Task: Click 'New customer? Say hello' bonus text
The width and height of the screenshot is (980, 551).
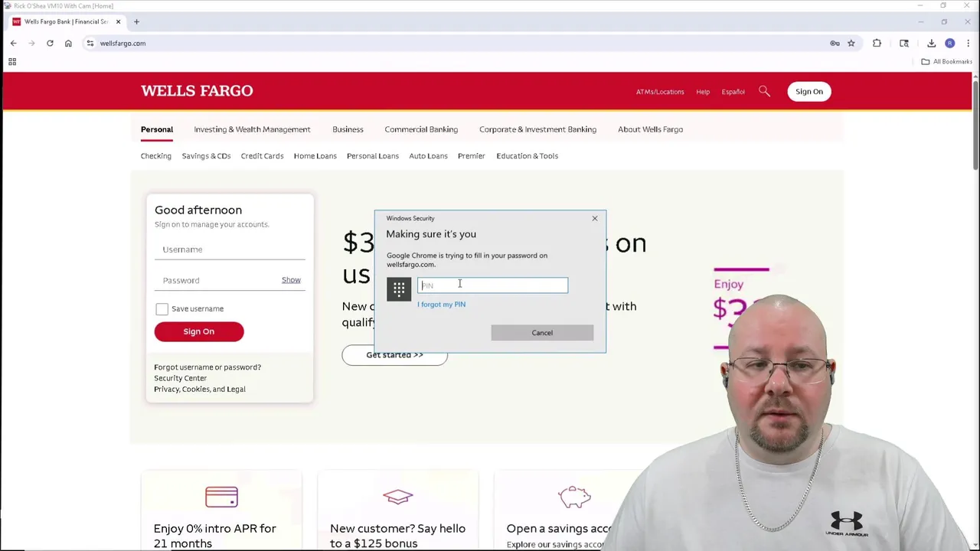Action: point(397,536)
